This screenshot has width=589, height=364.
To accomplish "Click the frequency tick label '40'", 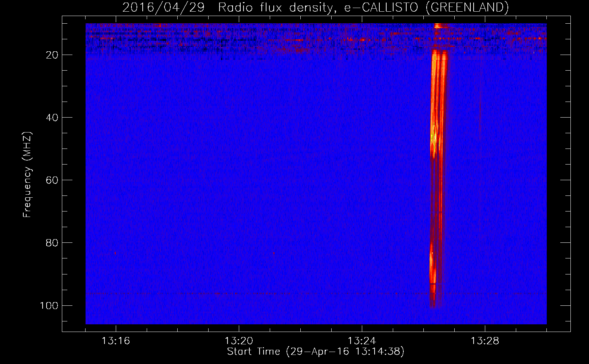I will coord(52,118).
